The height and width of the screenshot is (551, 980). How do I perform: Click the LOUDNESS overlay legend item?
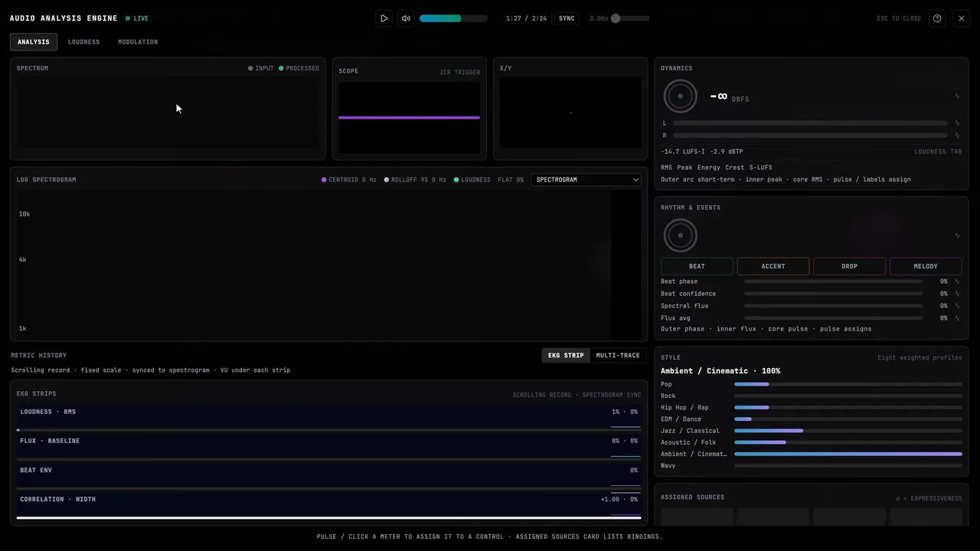[x=472, y=180]
